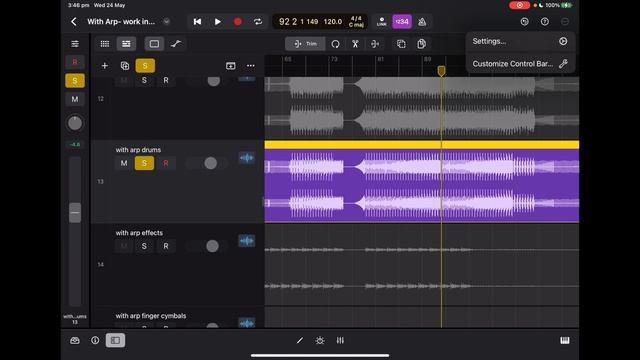Open the track inspector sliders icon

point(75,44)
